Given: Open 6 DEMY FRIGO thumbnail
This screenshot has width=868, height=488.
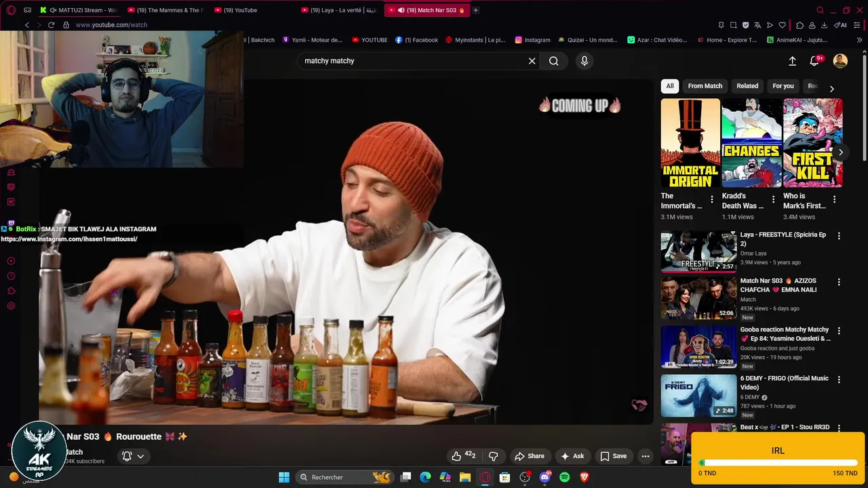Looking at the screenshot, I should click(698, 395).
